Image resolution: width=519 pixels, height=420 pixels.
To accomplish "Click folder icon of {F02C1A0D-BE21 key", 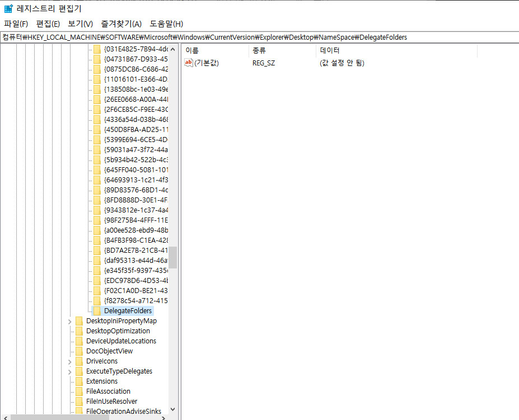I will coord(97,290).
